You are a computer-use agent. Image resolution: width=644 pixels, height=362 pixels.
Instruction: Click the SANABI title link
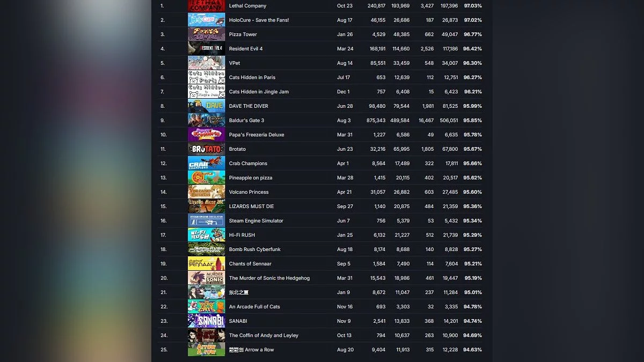pyautogui.click(x=239, y=321)
